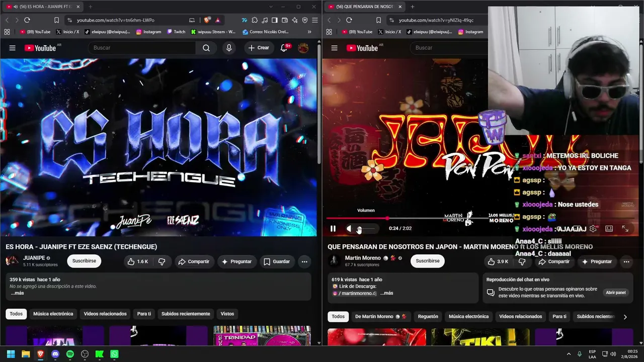The width and height of the screenshot is (644, 362).
Task: Adjust the right video volume slider
Action: [x=367, y=229]
